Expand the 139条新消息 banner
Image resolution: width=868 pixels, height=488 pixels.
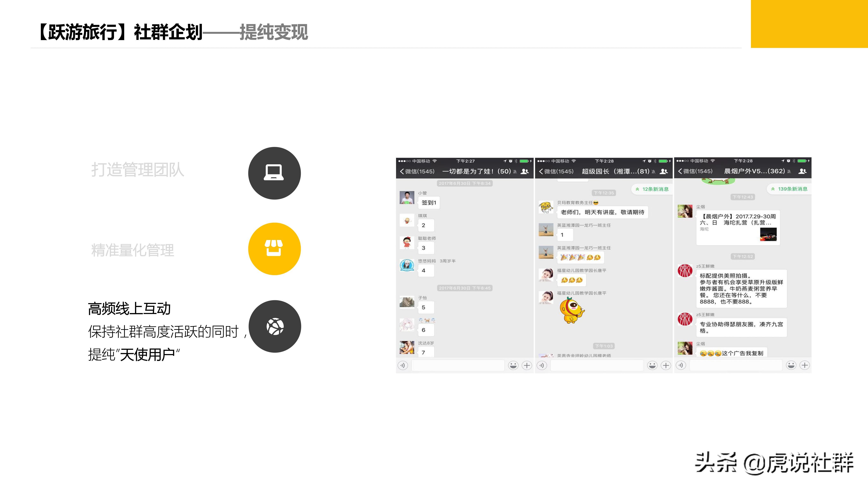790,189
